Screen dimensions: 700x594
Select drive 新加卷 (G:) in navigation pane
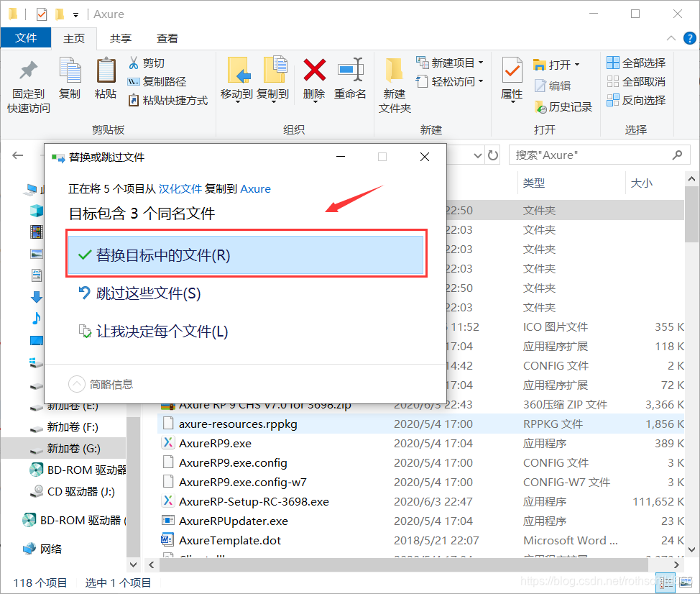73,449
